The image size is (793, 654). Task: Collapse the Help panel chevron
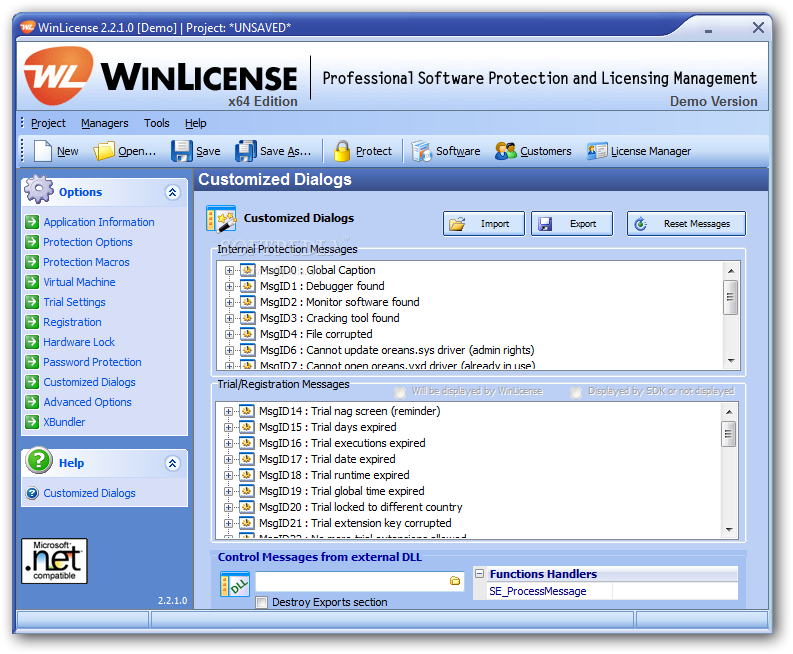172,463
